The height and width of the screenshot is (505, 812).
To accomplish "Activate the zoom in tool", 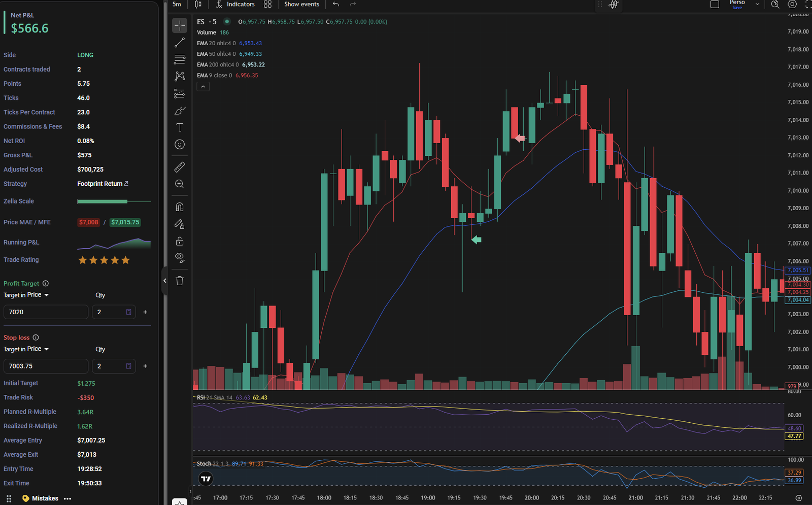I will pos(180,184).
